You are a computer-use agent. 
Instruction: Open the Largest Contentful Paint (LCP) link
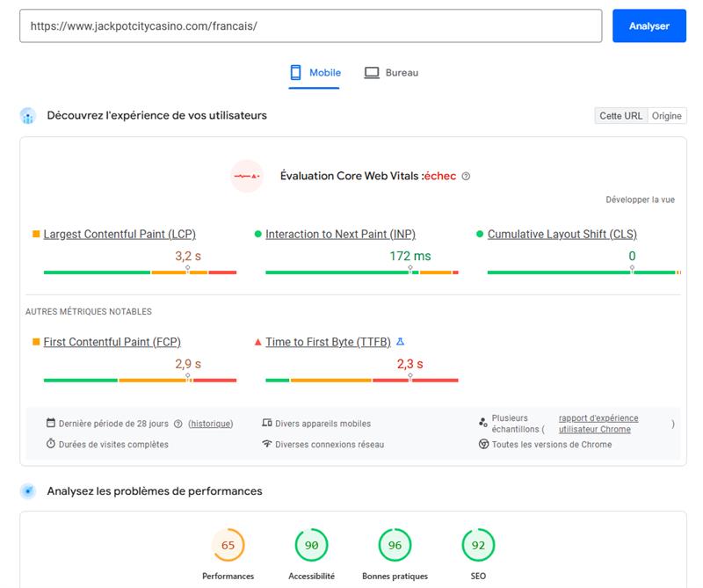pyautogui.click(x=120, y=234)
